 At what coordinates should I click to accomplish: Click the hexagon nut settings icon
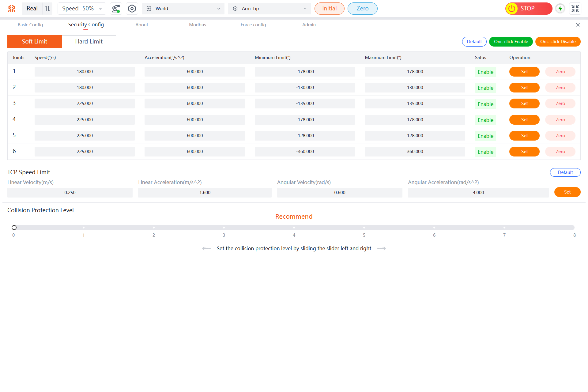pos(132,9)
